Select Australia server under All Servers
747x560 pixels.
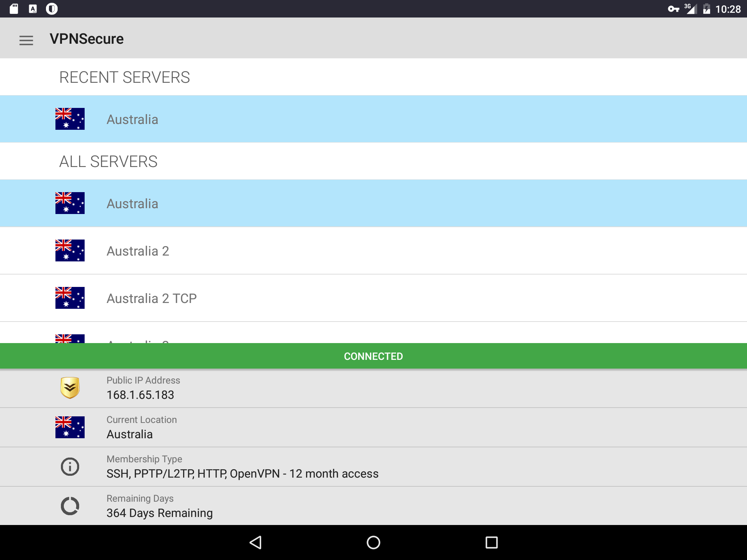pos(373,203)
